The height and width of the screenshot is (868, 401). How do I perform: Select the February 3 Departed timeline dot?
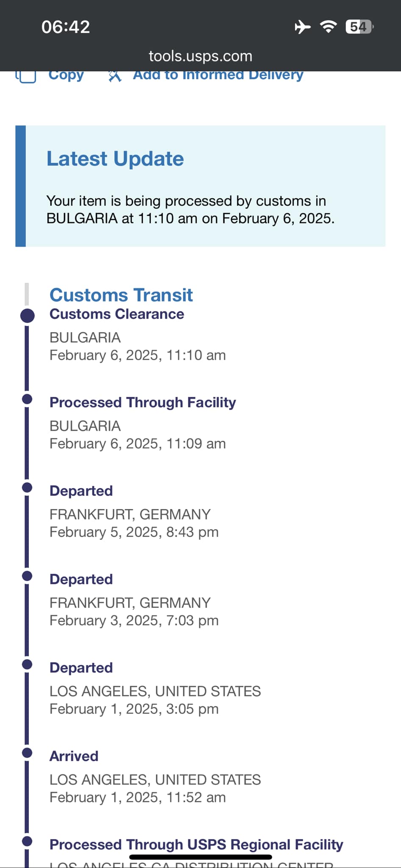pyautogui.click(x=27, y=576)
